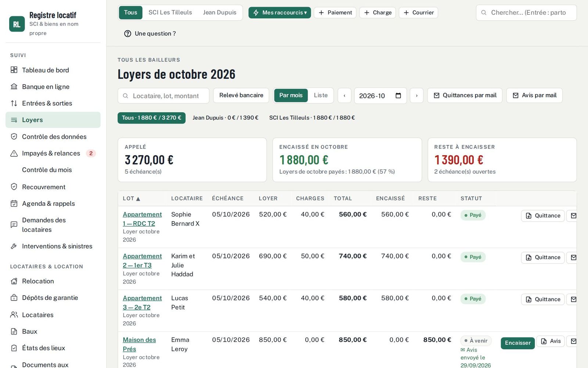Click the 2026-10 month field
The height and width of the screenshot is (368, 588).
(x=380, y=96)
